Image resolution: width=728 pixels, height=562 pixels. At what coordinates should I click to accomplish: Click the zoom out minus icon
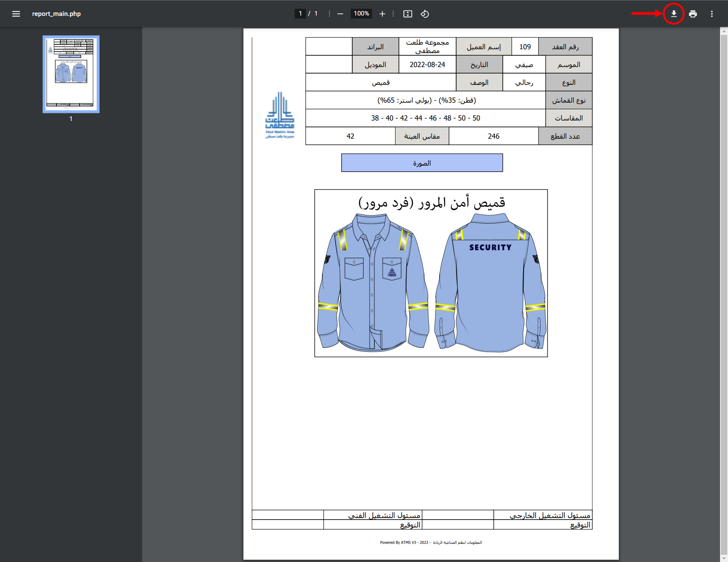click(x=340, y=14)
